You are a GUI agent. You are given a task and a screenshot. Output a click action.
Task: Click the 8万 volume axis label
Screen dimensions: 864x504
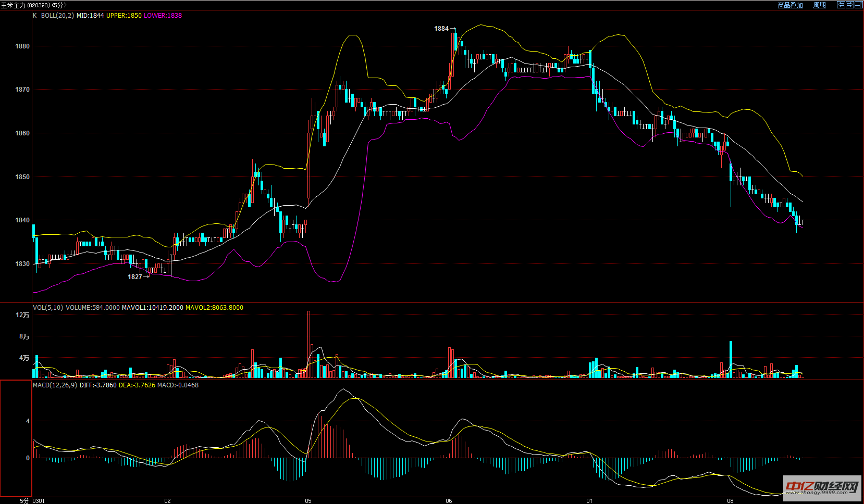click(24, 336)
